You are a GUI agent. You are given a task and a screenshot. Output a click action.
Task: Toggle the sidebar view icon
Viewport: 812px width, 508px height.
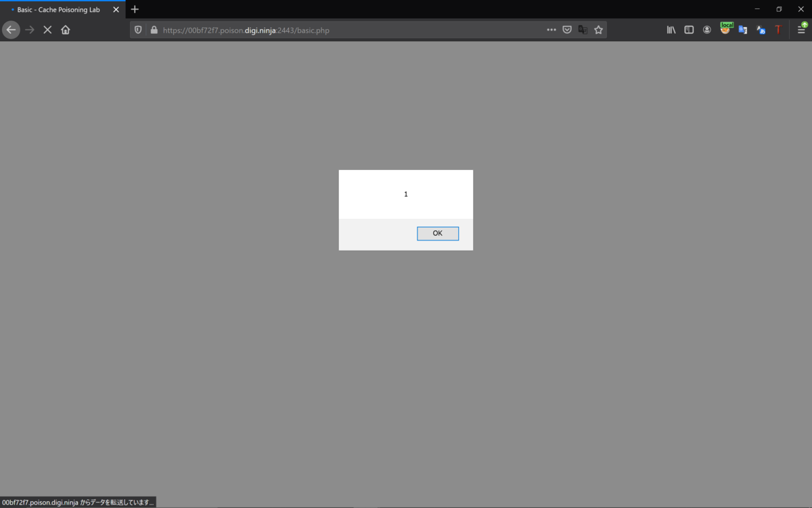pyautogui.click(x=688, y=29)
